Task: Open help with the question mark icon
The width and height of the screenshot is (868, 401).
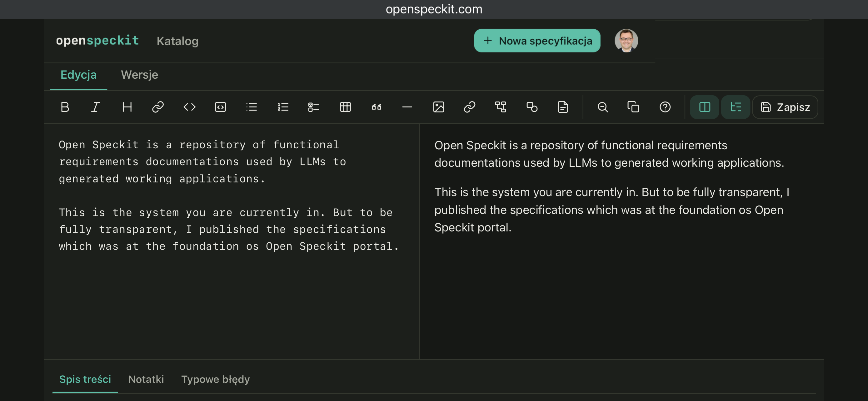Action: pyautogui.click(x=665, y=107)
